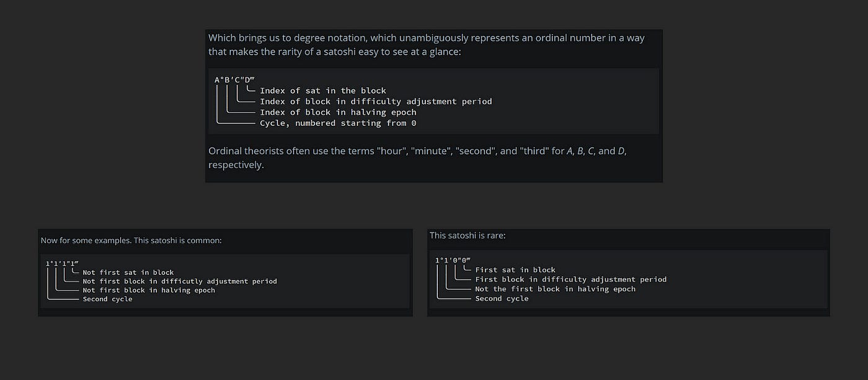Click "Index of block in difficulty adjustment period"

tap(375, 101)
